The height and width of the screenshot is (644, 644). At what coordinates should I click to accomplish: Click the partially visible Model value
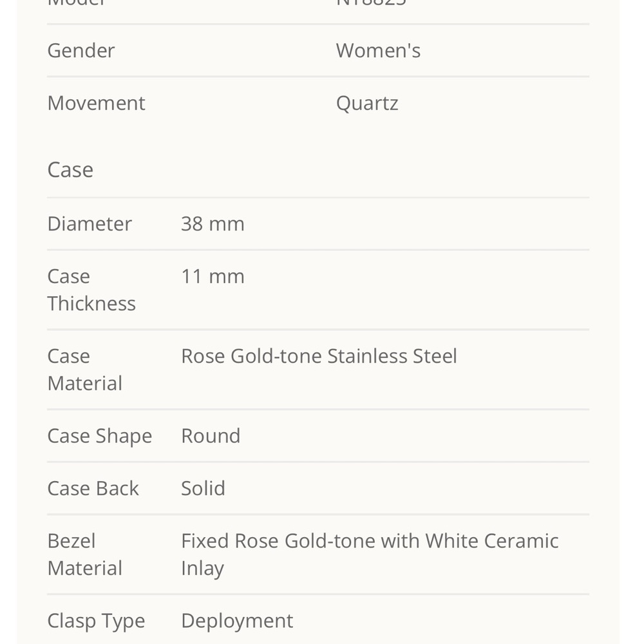(x=371, y=4)
